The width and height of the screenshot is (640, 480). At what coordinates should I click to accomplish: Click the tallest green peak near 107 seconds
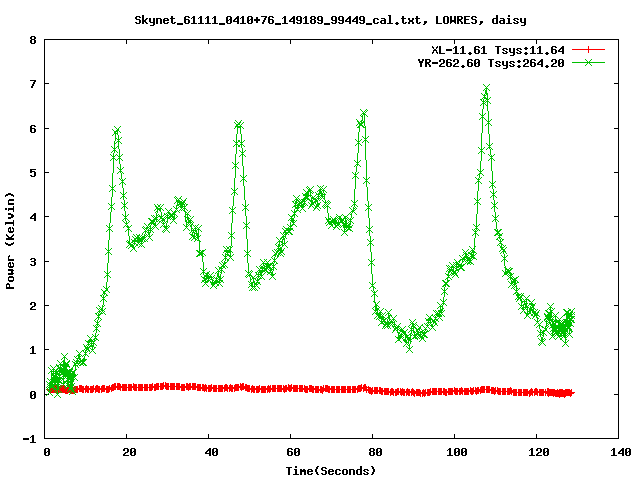pyautogui.click(x=486, y=89)
